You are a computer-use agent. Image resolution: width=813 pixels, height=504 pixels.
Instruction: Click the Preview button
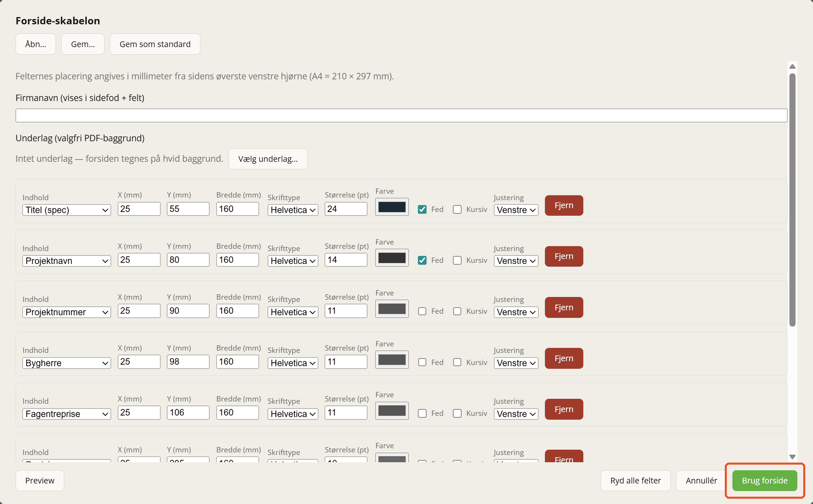coord(40,480)
